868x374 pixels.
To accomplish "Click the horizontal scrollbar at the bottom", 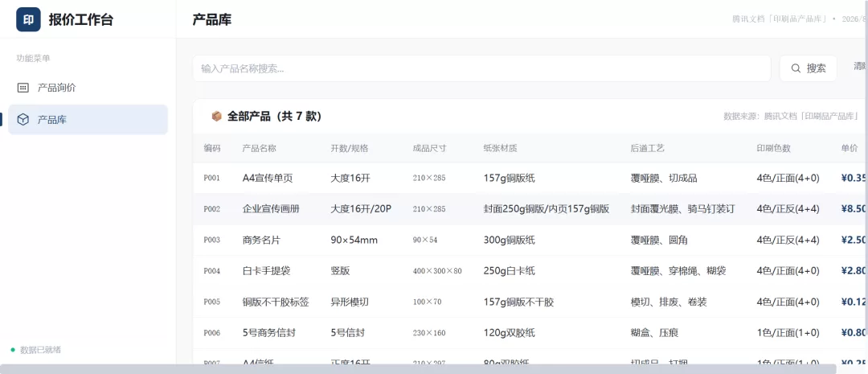I will (x=419, y=369).
